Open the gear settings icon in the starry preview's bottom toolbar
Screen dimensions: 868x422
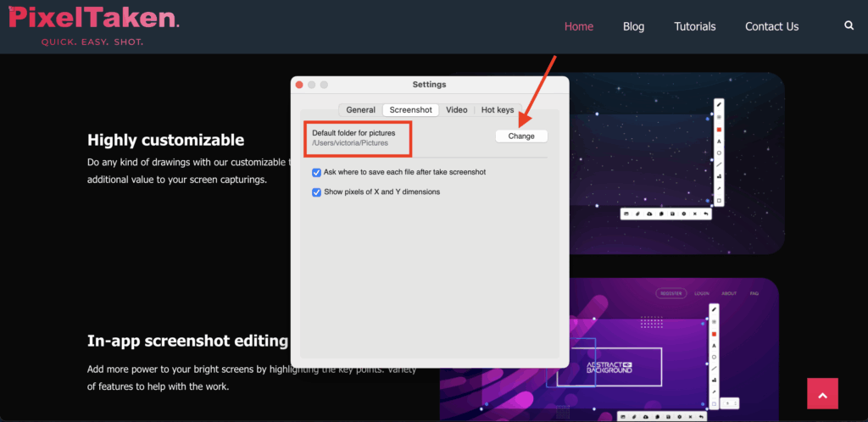[684, 214]
